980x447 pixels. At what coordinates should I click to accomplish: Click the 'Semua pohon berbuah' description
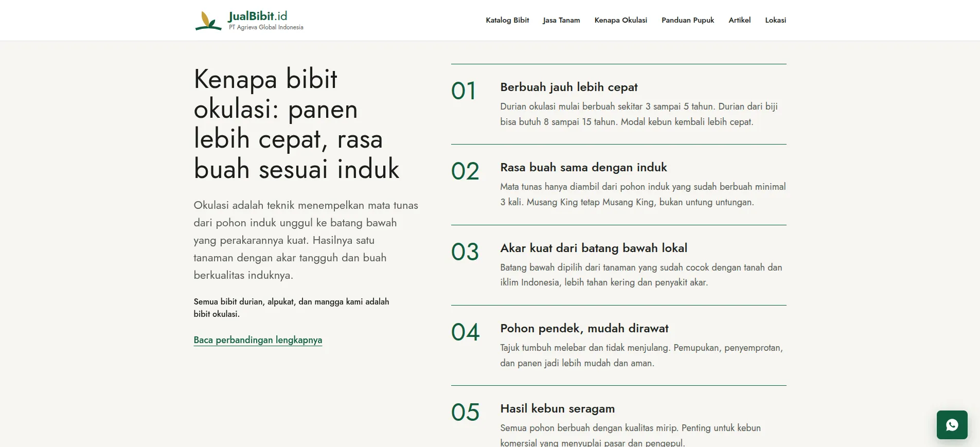pos(630,435)
